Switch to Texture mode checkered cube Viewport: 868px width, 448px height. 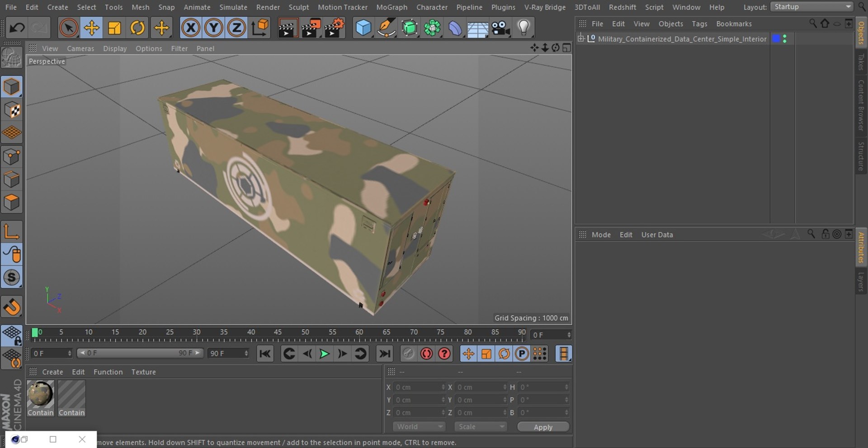coord(12,110)
